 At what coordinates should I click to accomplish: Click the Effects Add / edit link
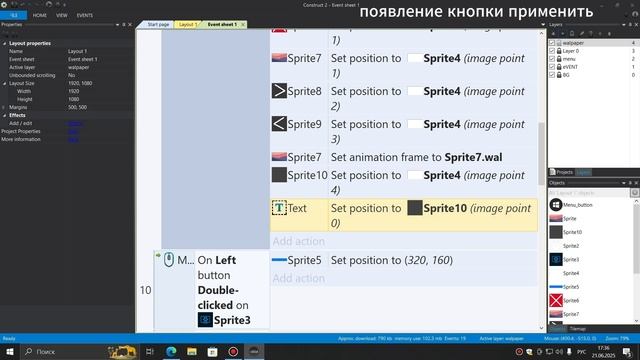pyautogui.click(x=75, y=123)
